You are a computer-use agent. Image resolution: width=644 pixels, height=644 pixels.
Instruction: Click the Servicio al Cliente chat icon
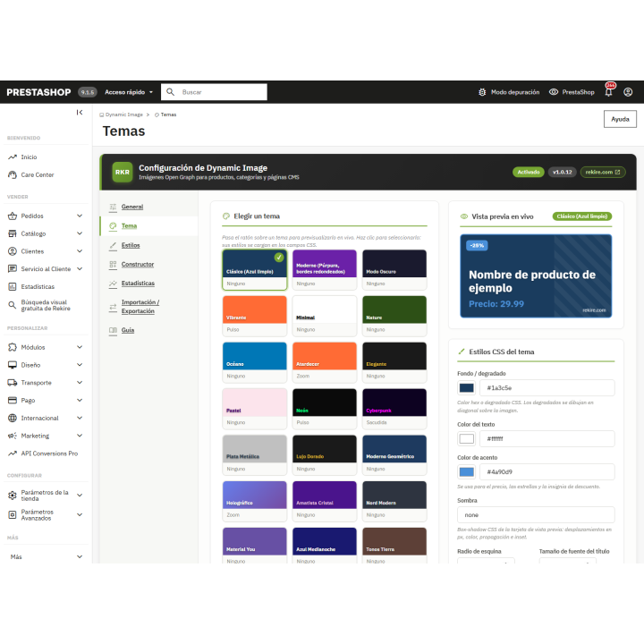[x=13, y=268]
